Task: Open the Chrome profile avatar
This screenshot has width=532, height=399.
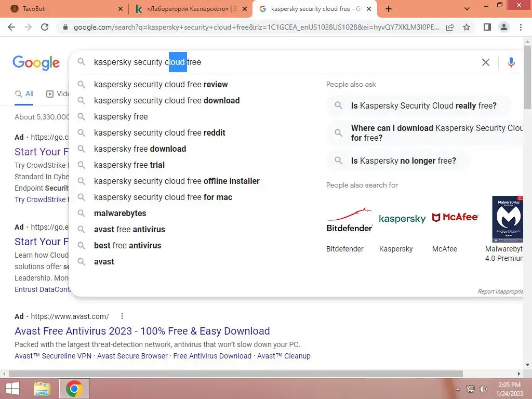Action: pyautogui.click(x=504, y=27)
